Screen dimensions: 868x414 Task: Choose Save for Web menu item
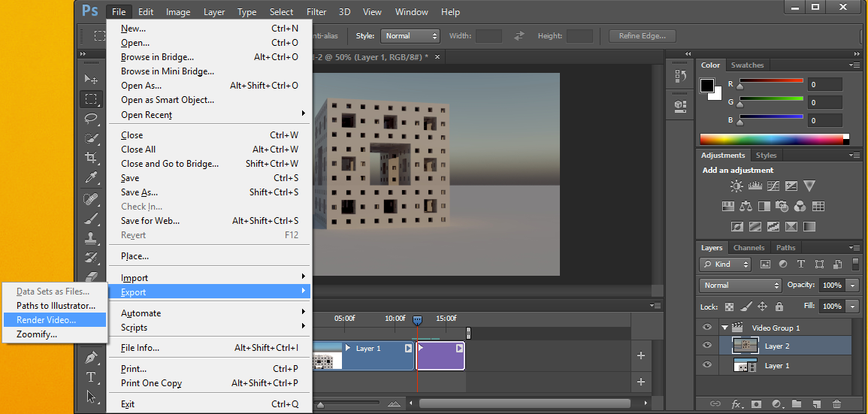click(210, 221)
